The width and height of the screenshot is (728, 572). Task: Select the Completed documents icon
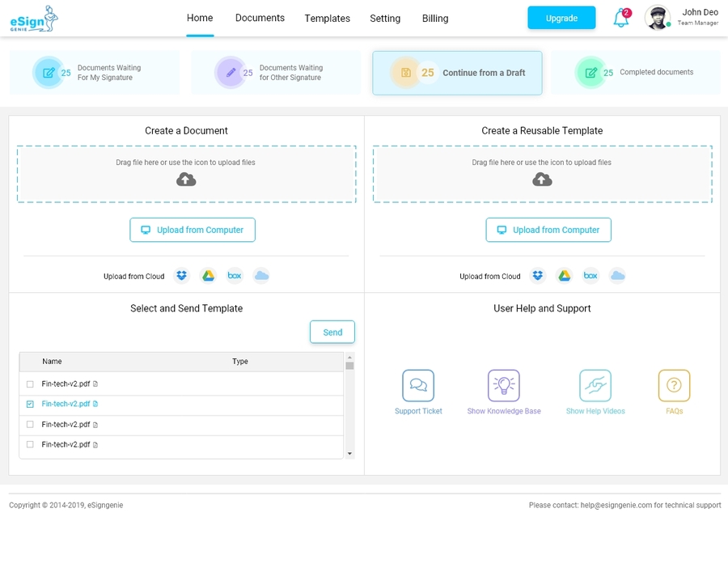click(590, 72)
